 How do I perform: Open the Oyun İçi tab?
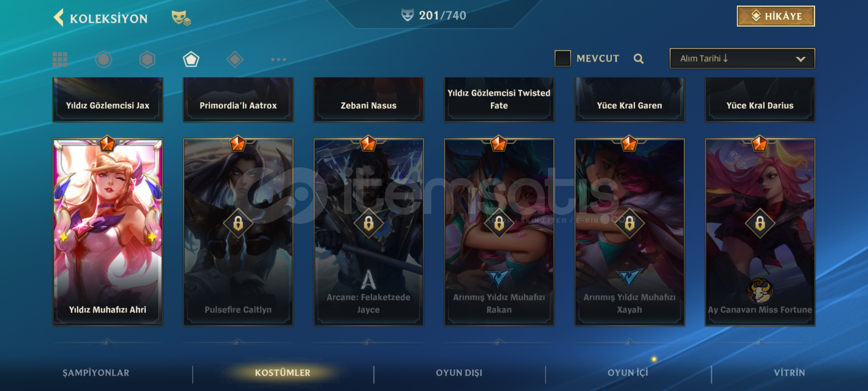628,373
